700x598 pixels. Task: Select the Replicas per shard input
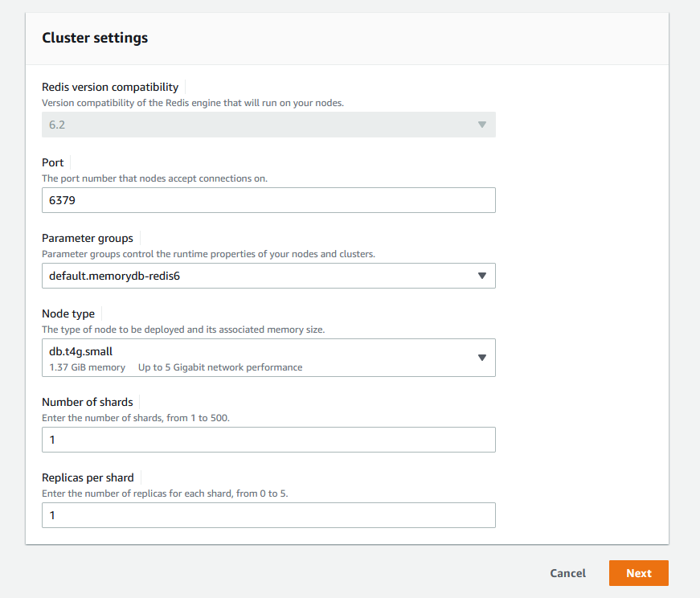268,515
